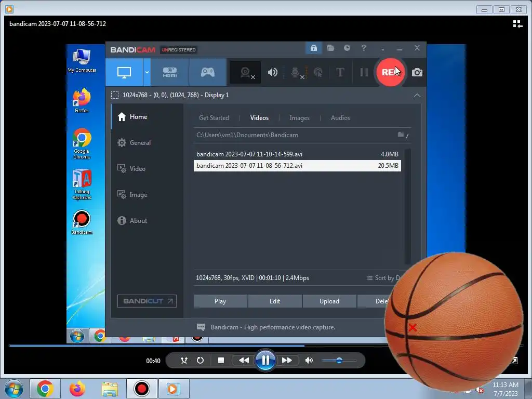Click the Bandicam desktop shortcut icon
This screenshot has width=532, height=399.
pos(82,222)
